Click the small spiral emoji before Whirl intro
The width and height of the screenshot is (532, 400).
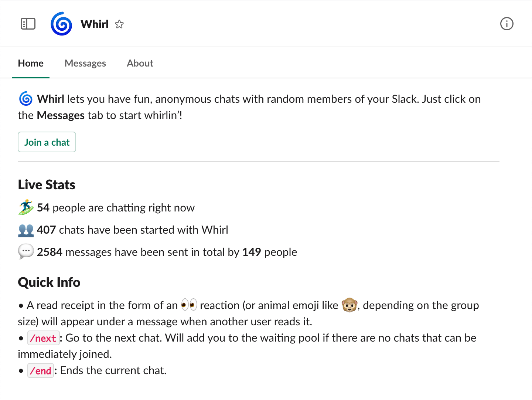26,99
